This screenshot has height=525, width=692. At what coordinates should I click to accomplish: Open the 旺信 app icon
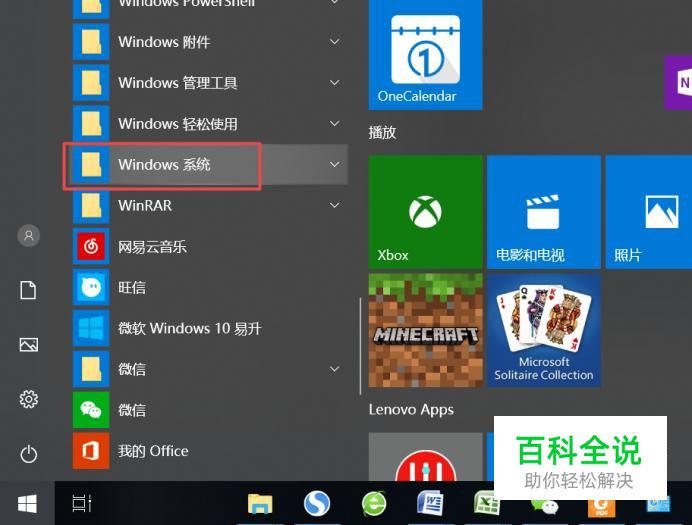(x=91, y=287)
